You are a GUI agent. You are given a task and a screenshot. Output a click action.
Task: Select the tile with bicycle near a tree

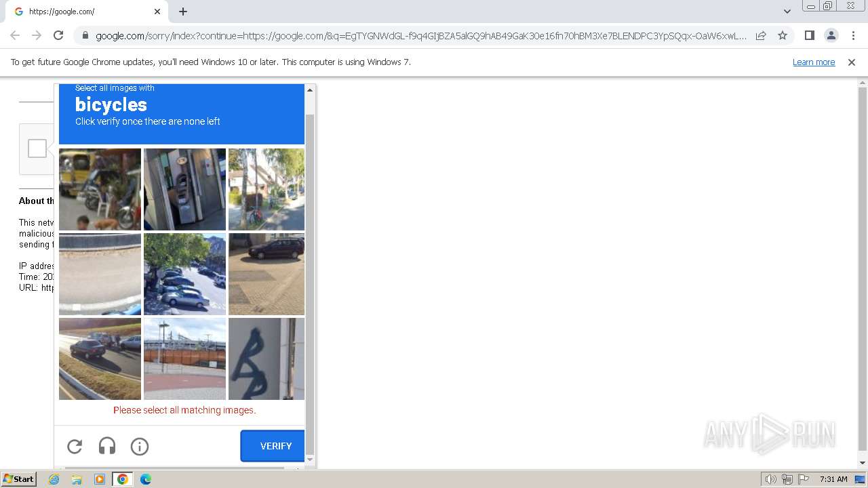[267, 189]
